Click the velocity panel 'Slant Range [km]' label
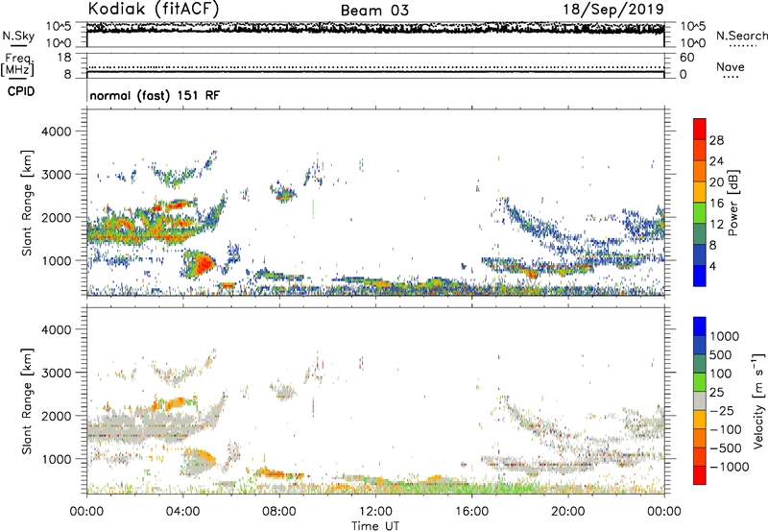 coord(27,400)
